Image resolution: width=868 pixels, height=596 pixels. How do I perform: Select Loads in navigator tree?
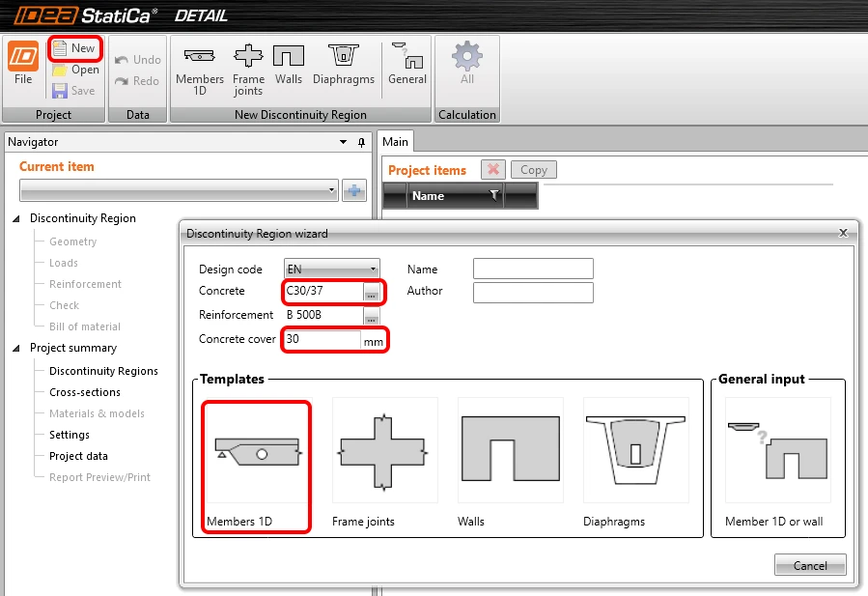64,263
